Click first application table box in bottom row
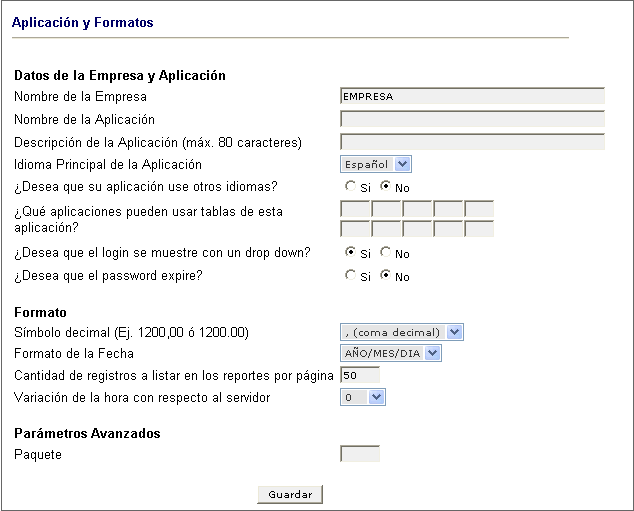 click(x=355, y=229)
